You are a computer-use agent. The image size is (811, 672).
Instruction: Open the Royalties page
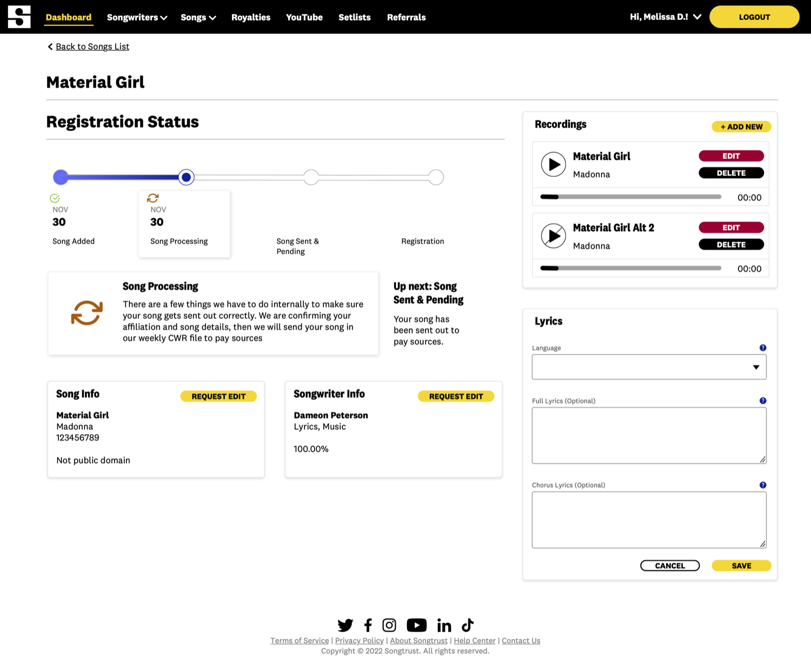pos(251,17)
